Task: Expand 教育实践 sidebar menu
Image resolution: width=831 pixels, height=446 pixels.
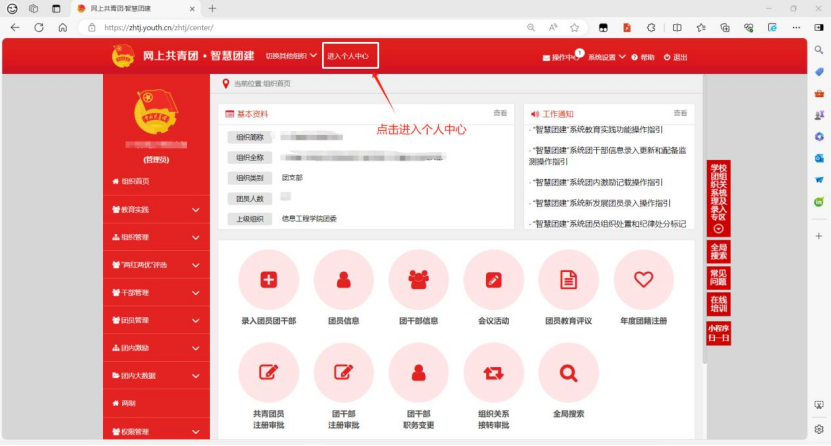Action: [156, 210]
